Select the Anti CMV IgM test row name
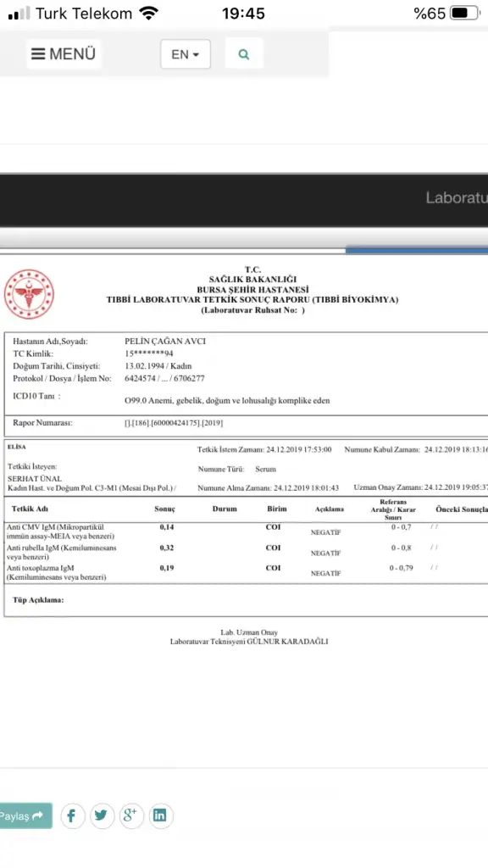 coord(61,532)
